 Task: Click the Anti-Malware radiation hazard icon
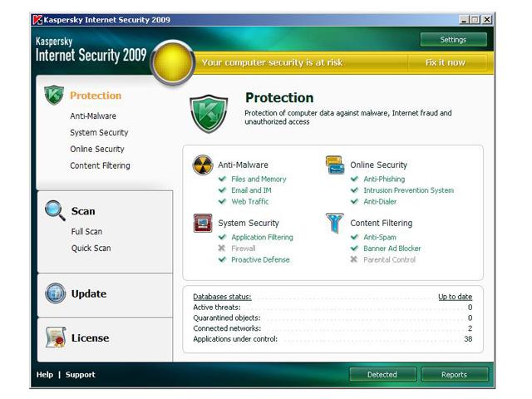click(x=203, y=165)
